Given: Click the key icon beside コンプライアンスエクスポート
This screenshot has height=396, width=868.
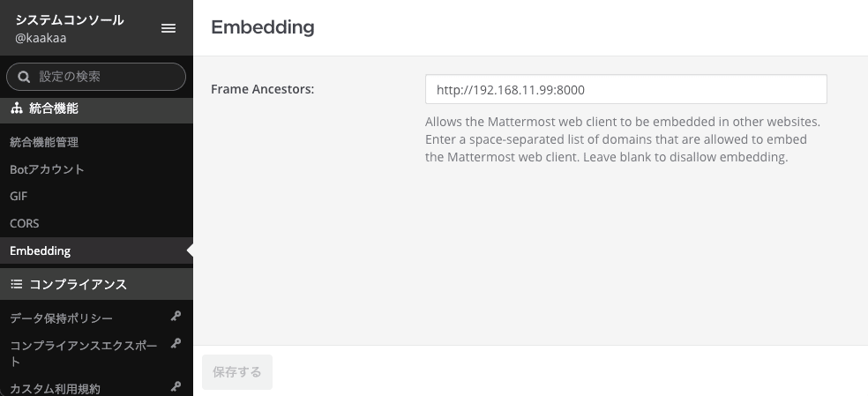Looking at the screenshot, I should (x=176, y=343).
